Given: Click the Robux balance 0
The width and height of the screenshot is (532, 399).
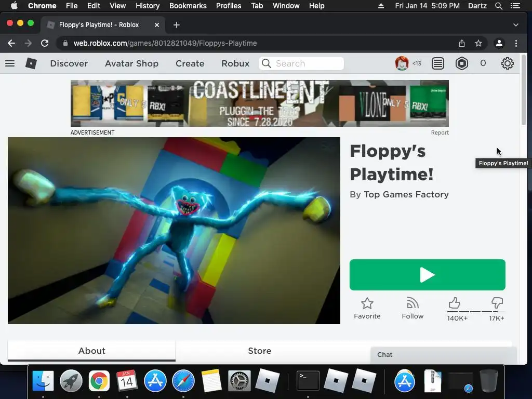Looking at the screenshot, I should coord(483,63).
